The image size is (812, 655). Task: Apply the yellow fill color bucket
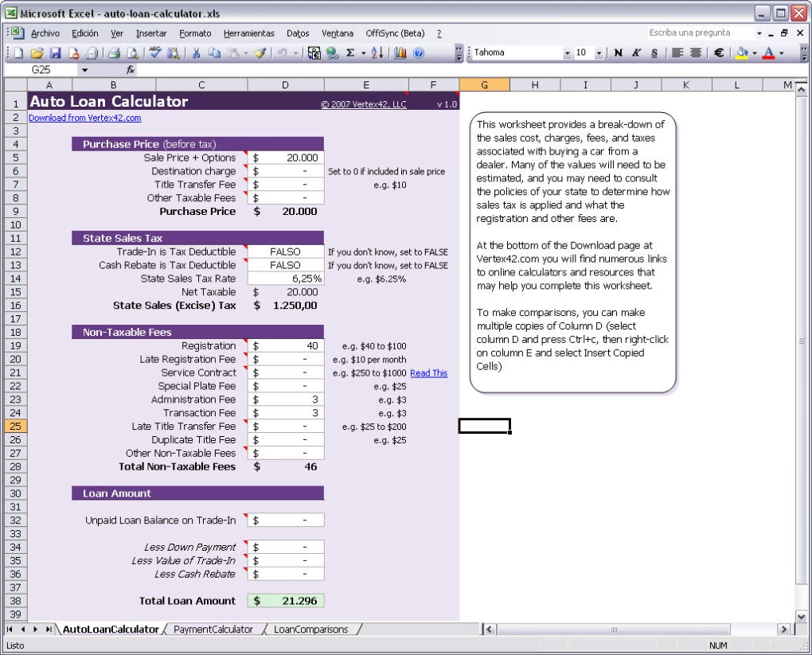(x=742, y=53)
